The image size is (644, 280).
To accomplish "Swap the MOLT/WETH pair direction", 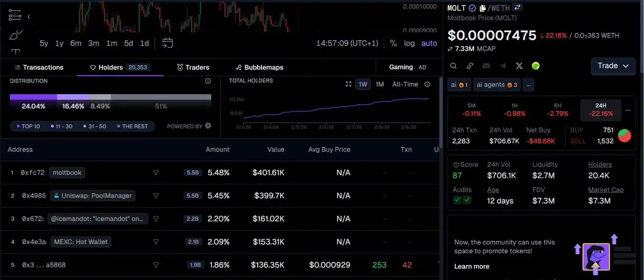I will point(518,8).
